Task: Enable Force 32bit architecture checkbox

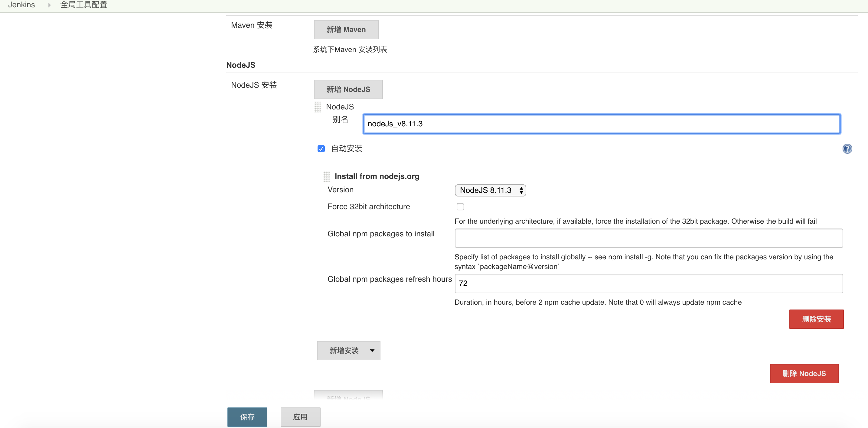Action: pos(460,207)
